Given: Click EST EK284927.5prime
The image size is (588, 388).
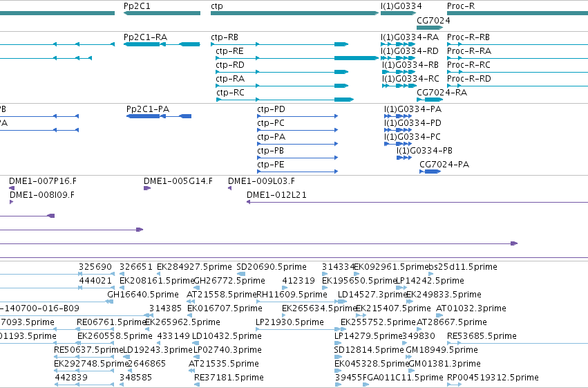Looking at the screenshot, I should pyautogui.click(x=159, y=274).
